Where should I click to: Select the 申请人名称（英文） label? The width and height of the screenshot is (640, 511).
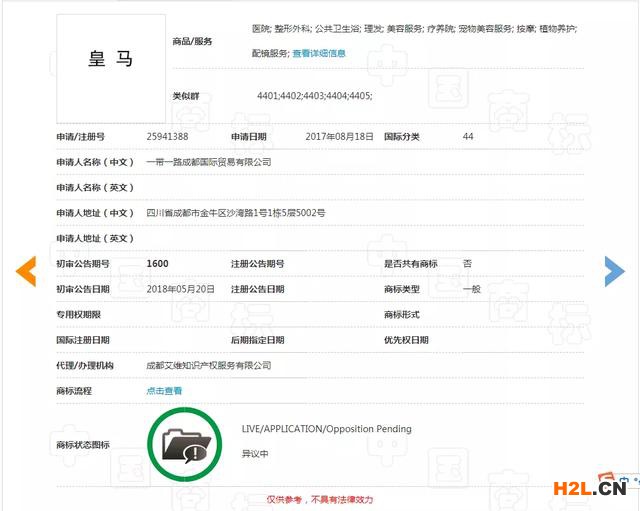[x=95, y=187]
